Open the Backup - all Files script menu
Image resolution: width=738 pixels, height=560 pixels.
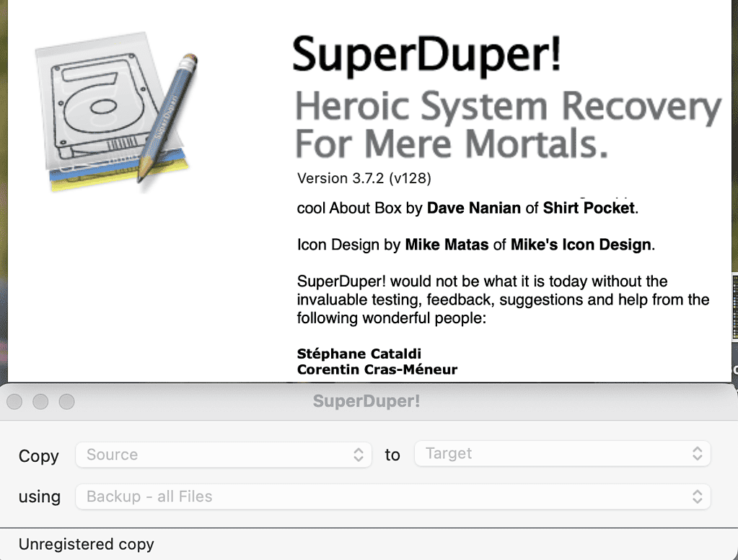point(393,496)
